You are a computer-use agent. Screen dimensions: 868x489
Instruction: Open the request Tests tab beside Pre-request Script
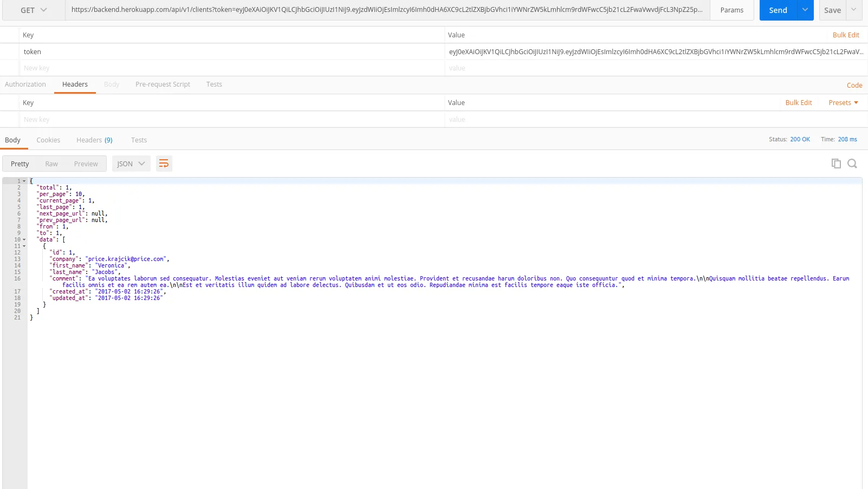214,84
